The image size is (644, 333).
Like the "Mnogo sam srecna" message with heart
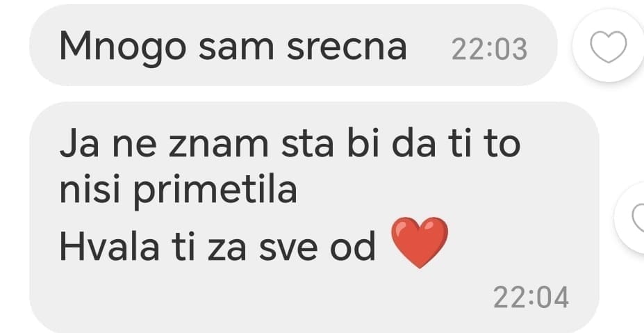click(x=609, y=46)
